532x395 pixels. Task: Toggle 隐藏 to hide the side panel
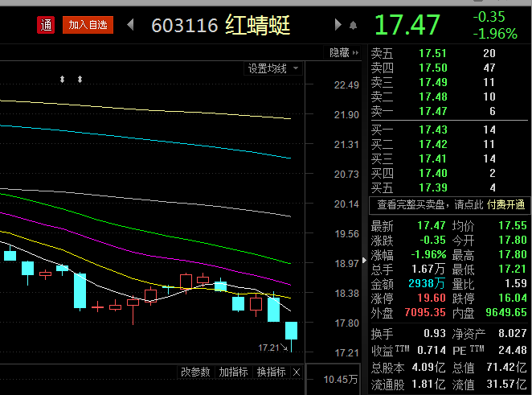(x=341, y=52)
